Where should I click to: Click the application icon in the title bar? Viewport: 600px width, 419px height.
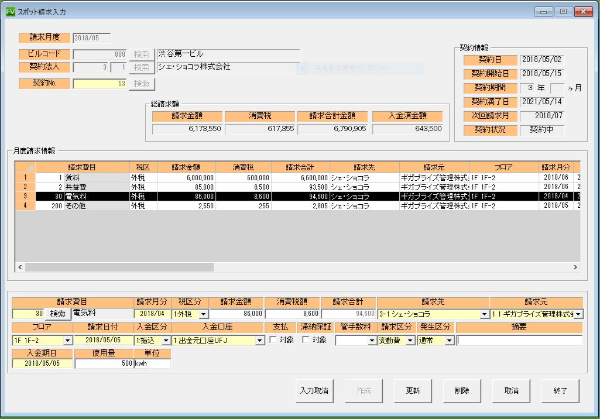(x=10, y=11)
